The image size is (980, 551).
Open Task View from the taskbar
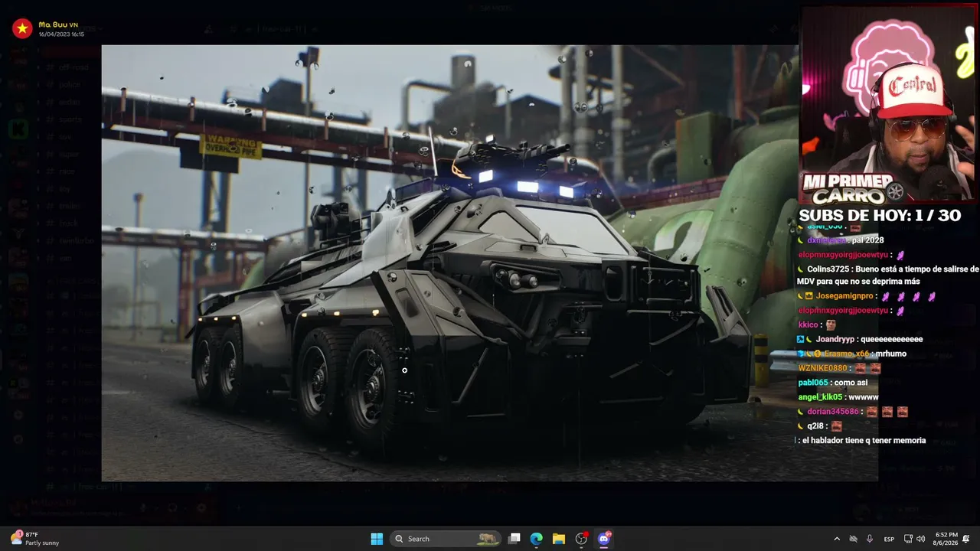[514, 539]
